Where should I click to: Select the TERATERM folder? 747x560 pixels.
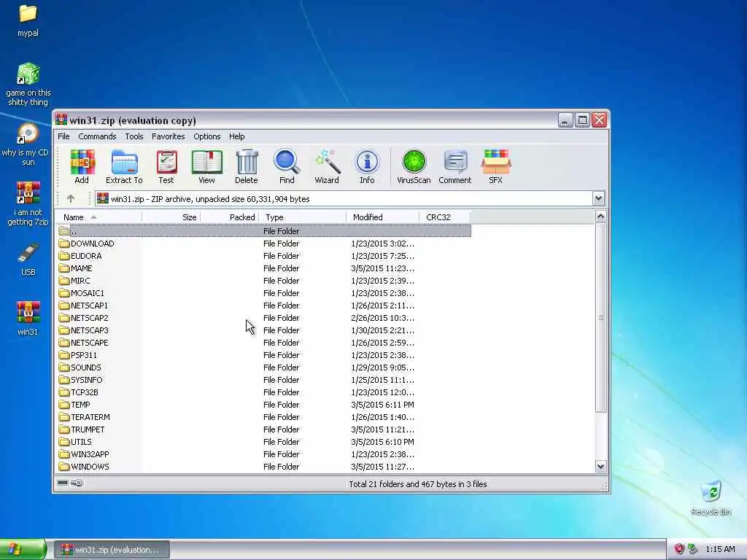pyautogui.click(x=263, y=416)
